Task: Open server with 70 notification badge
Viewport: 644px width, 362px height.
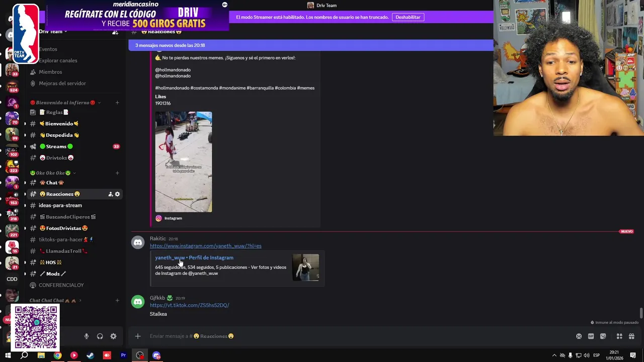Action: [x=12, y=119]
